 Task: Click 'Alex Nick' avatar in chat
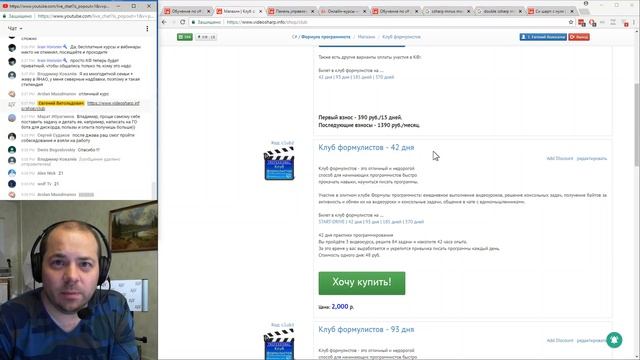[12, 173]
